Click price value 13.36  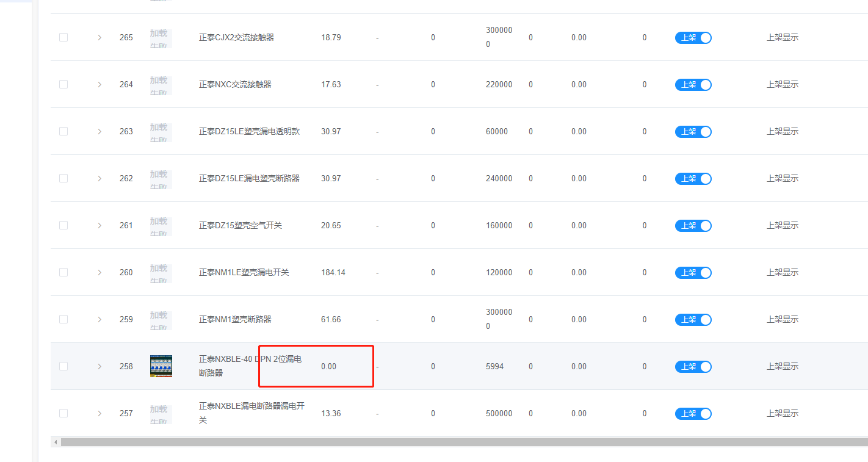331,413
